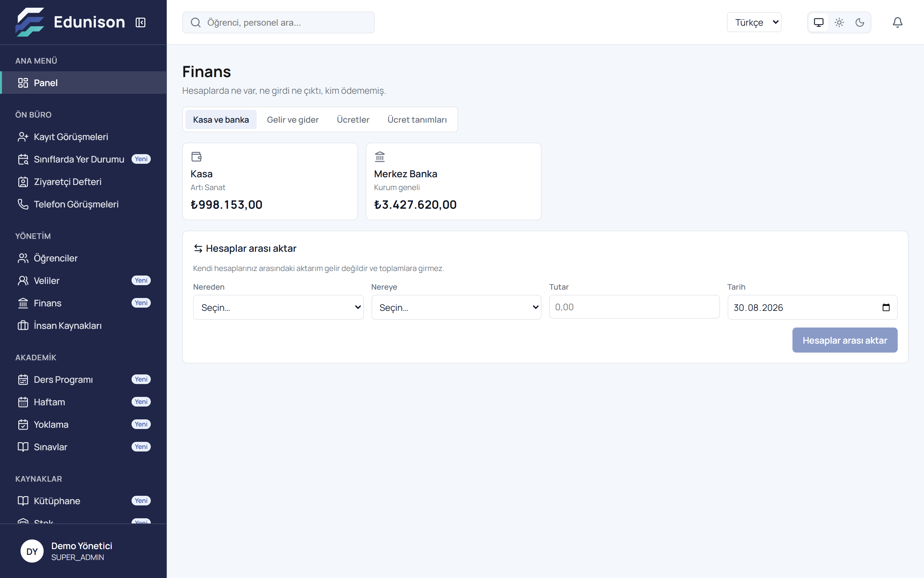Click the İnsan Kaynakları briefcase icon
Screen dimensions: 924x578
[23, 326]
